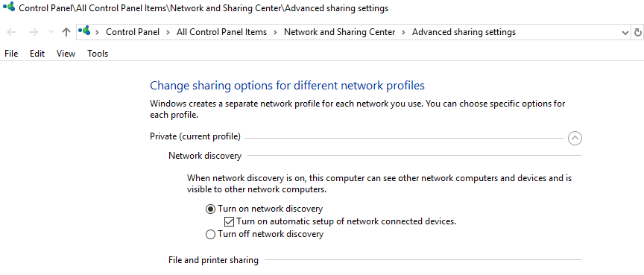The height and width of the screenshot is (275, 644).
Task: Click the Refresh button beside address bar
Action: [637, 33]
